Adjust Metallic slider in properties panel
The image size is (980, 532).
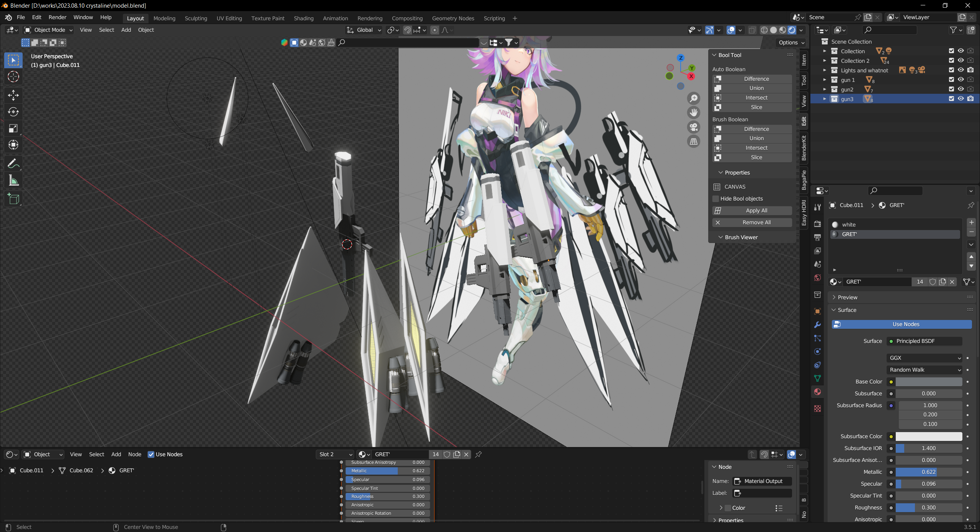tap(929, 472)
